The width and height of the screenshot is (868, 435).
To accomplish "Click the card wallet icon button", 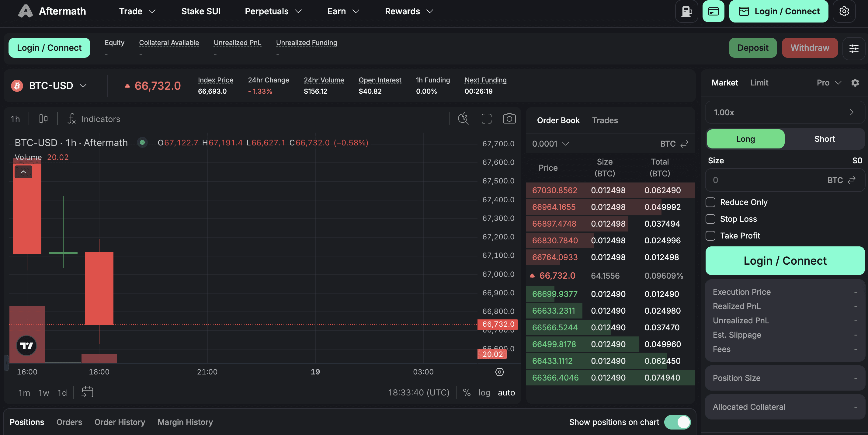I will click(x=713, y=12).
